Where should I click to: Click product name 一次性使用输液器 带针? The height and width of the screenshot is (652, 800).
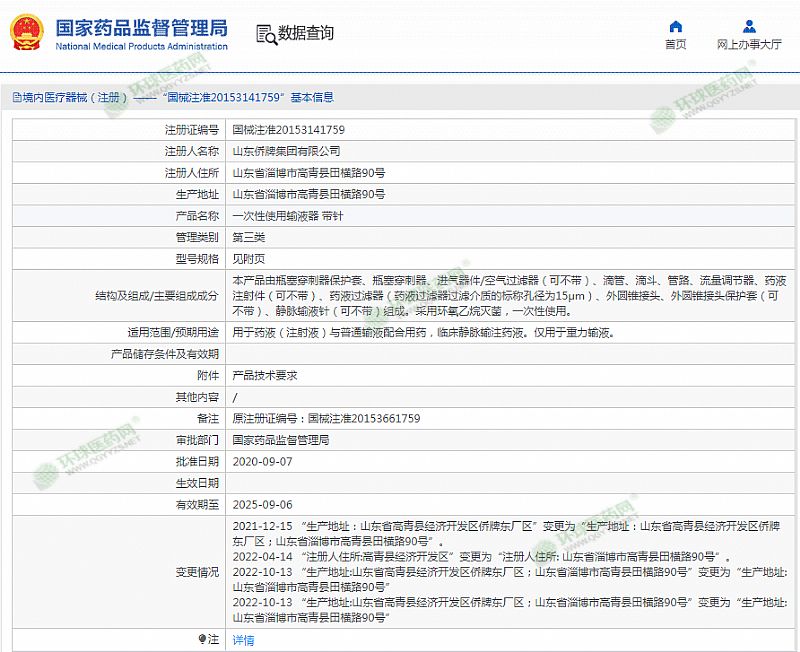tap(287, 216)
